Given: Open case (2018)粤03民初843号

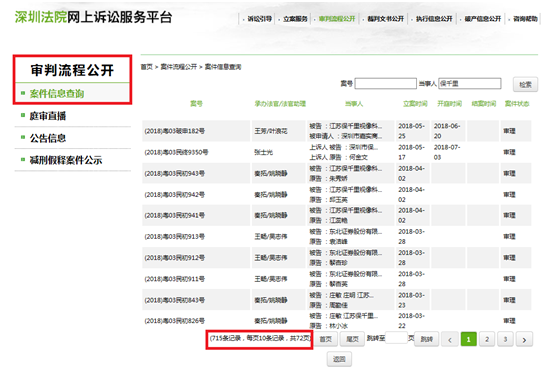Looking at the screenshot, I should tap(174, 300).
